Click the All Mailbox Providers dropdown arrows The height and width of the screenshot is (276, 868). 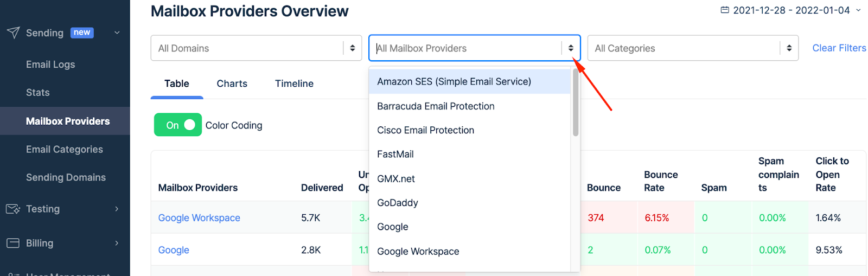[571, 48]
